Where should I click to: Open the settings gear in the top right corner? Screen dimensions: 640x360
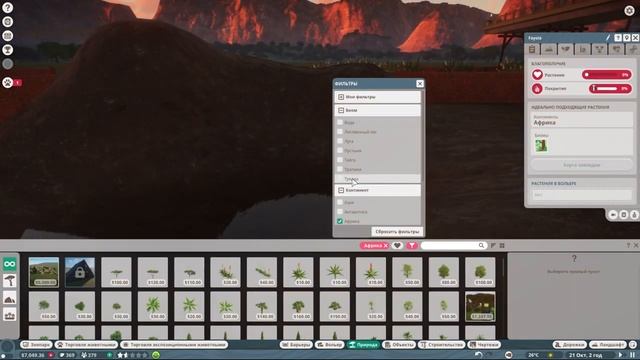(x=629, y=11)
